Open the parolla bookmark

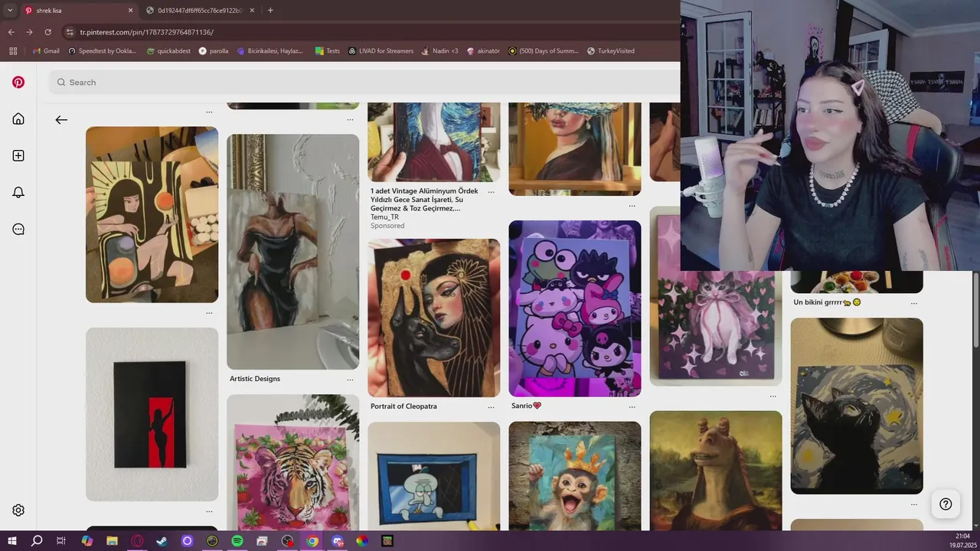(x=214, y=51)
